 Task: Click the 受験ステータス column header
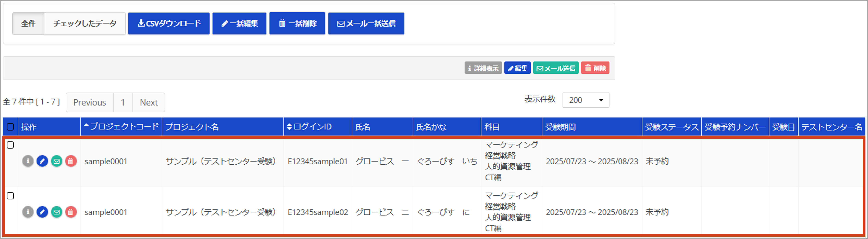pos(672,127)
